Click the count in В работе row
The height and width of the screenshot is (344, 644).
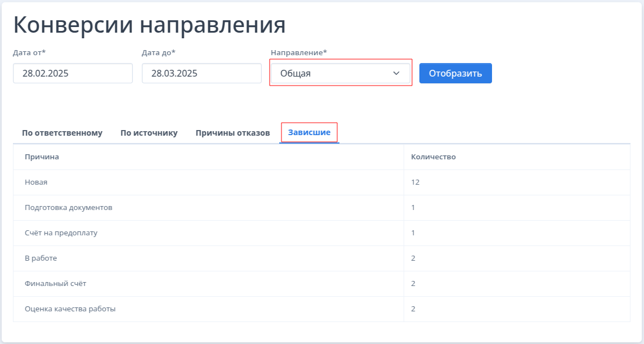[x=413, y=258]
